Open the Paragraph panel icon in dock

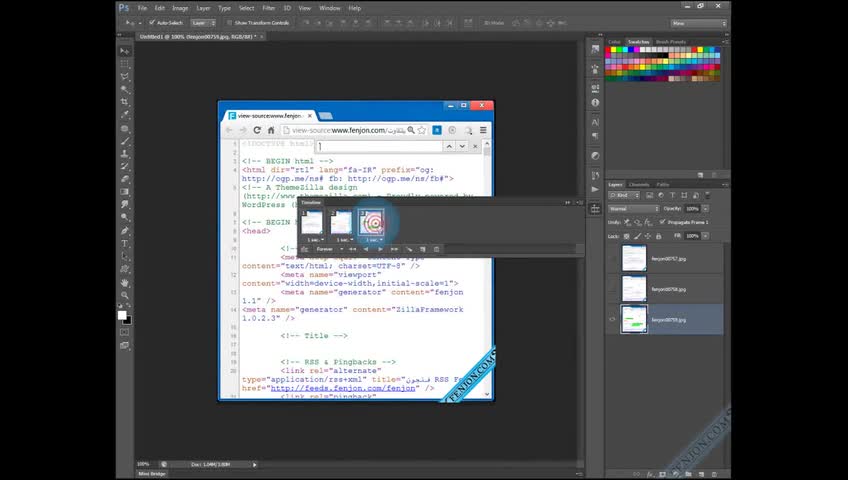pos(595,136)
